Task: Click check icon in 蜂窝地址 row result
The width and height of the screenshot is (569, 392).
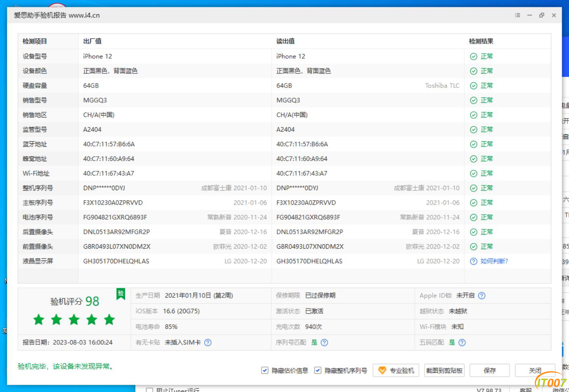Action: tap(474, 159)
